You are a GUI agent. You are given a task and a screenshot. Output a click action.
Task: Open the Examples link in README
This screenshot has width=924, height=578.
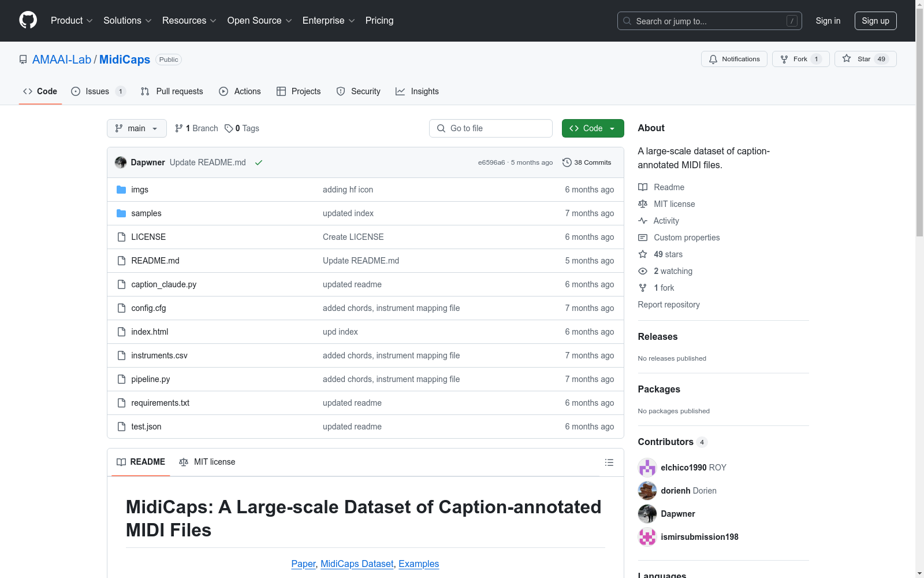click(419, 564)
